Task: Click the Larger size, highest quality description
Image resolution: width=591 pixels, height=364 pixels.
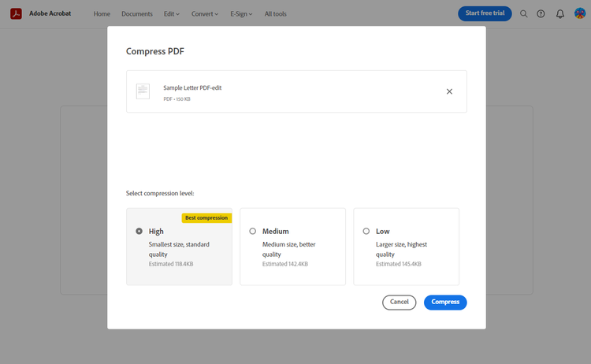Action: pyautogui.click(x=401, y=250)
